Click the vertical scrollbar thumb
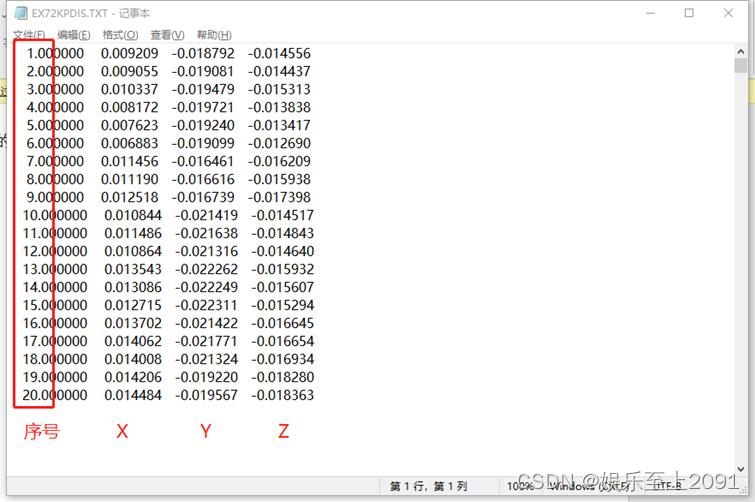Viewport: 755px width, 502px height. click(x=740, y=67)
